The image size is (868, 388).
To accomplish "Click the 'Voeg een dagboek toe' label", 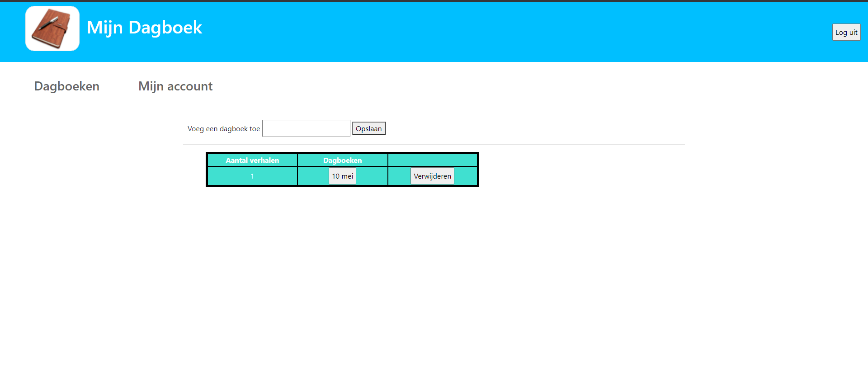I will coord(224,129).
